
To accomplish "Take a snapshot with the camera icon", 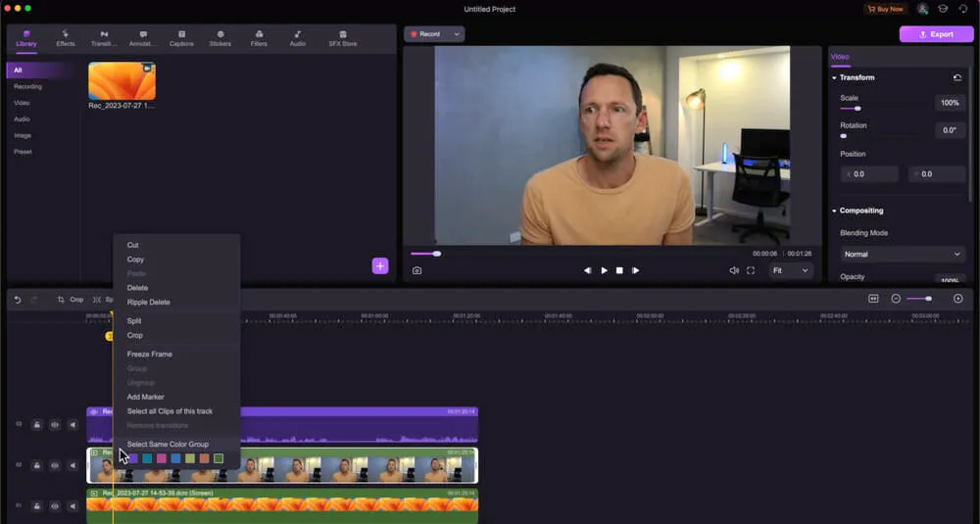I will pyautogui.click(x=416, y=270).
